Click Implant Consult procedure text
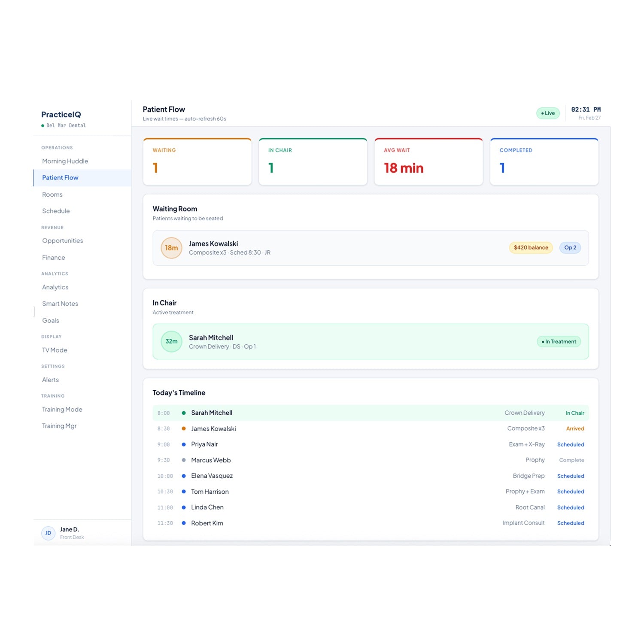644x644 pixels. 523,523
